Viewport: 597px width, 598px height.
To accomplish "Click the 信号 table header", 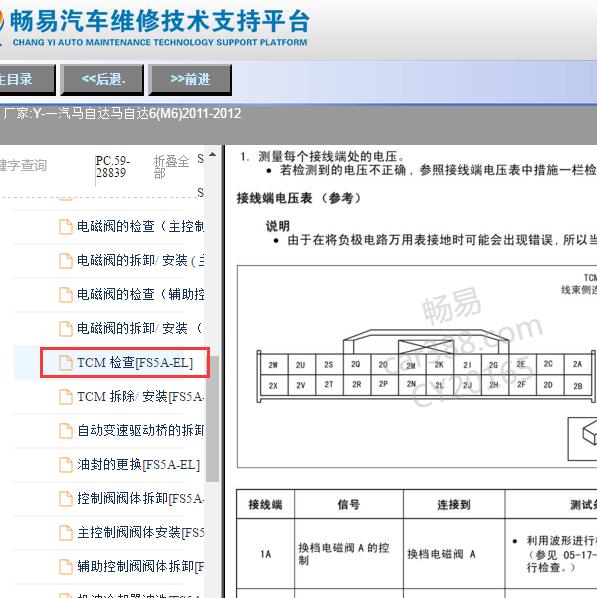I will pos(349,505).
